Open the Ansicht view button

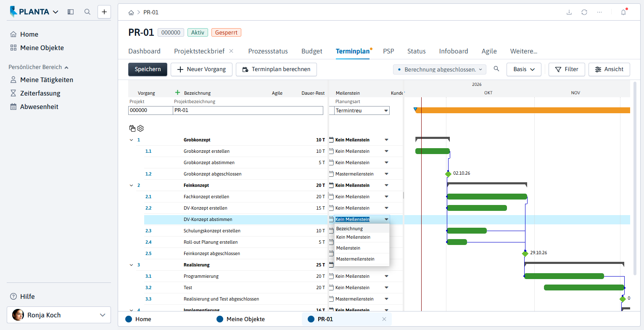pos(609,69)
